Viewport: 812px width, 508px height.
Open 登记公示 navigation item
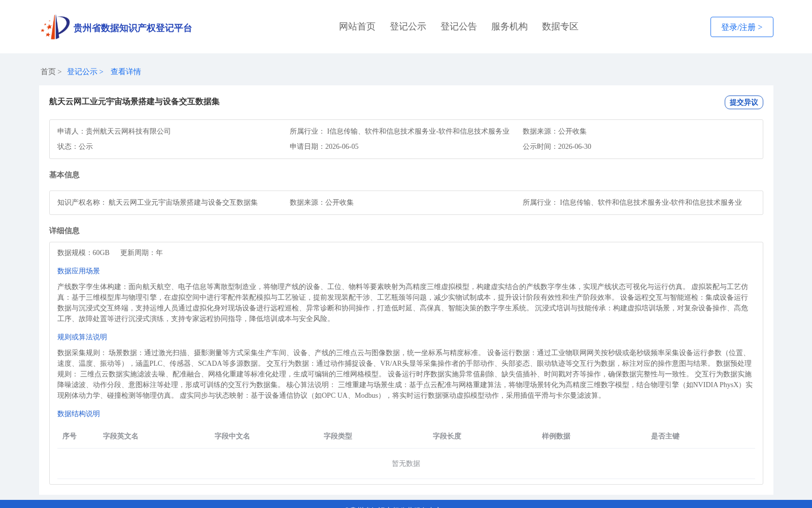pos(408,26)
